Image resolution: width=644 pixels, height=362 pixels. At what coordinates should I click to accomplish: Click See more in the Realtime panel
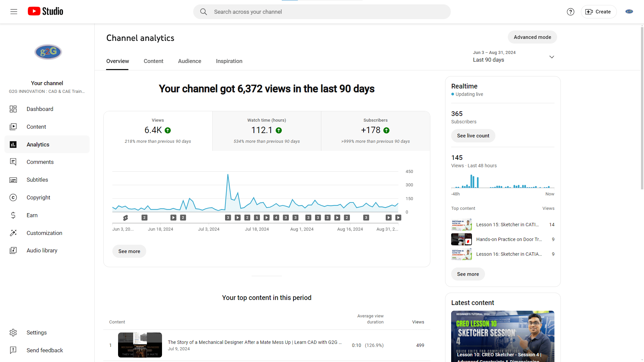pos(468,274)
